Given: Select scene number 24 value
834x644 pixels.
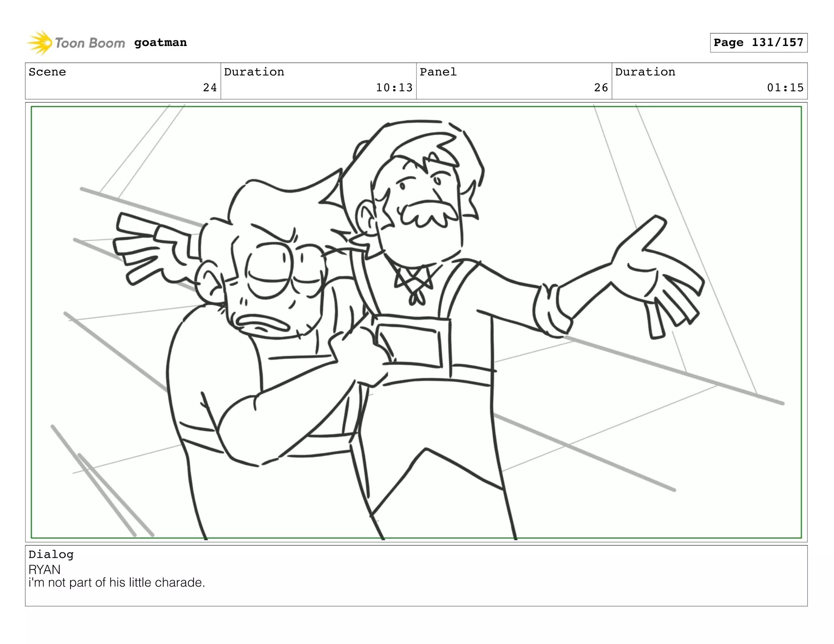Looking at the screenshot, I should [x=210, y=88].
